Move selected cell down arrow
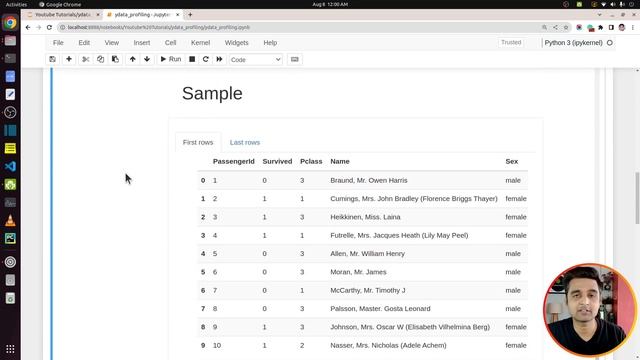This screenshot has width=640, height=360. click(147, 59)
